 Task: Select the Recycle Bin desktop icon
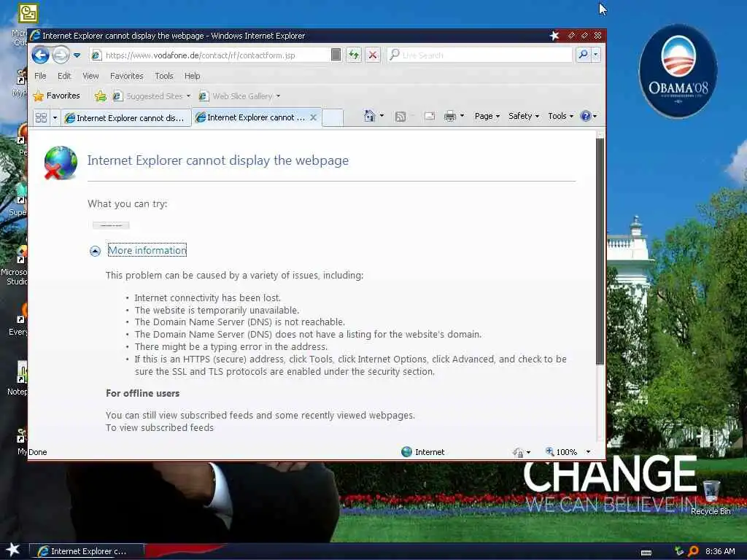point(711,497)
